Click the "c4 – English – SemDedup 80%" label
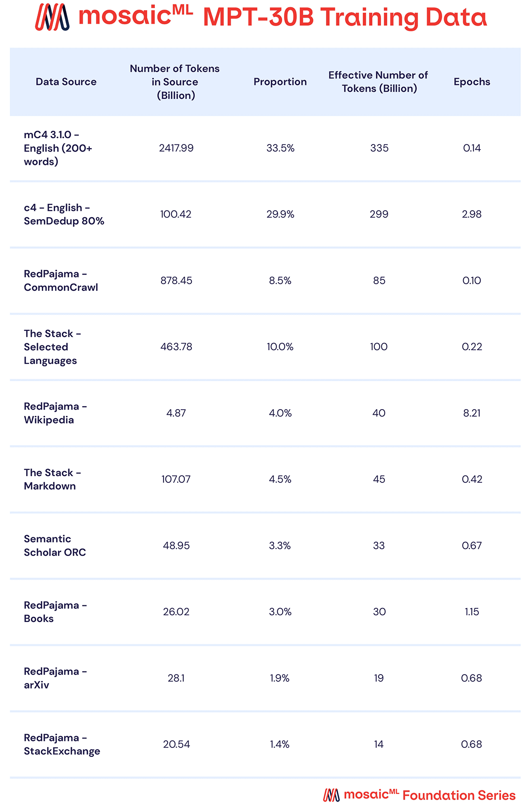 coord(64,214)
